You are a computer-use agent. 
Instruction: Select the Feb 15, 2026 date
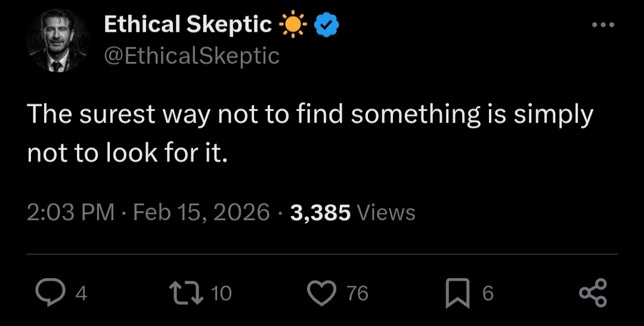click(202, 213)
